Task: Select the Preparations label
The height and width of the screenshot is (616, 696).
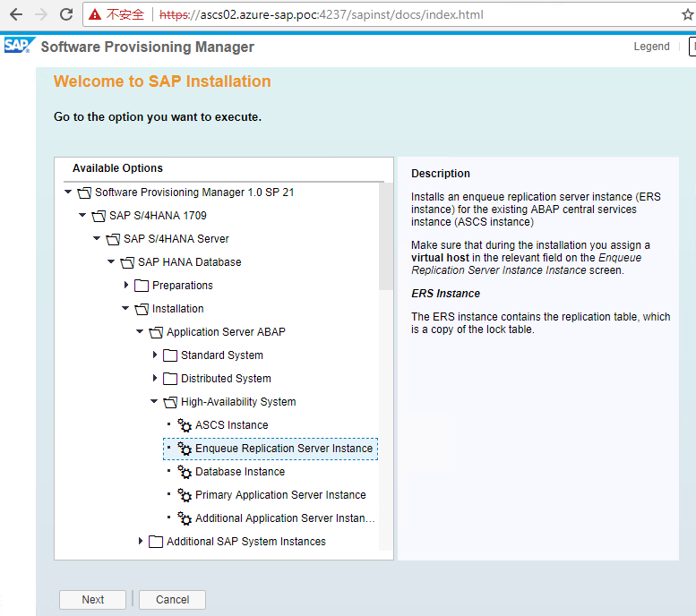Action: [183, 286]
